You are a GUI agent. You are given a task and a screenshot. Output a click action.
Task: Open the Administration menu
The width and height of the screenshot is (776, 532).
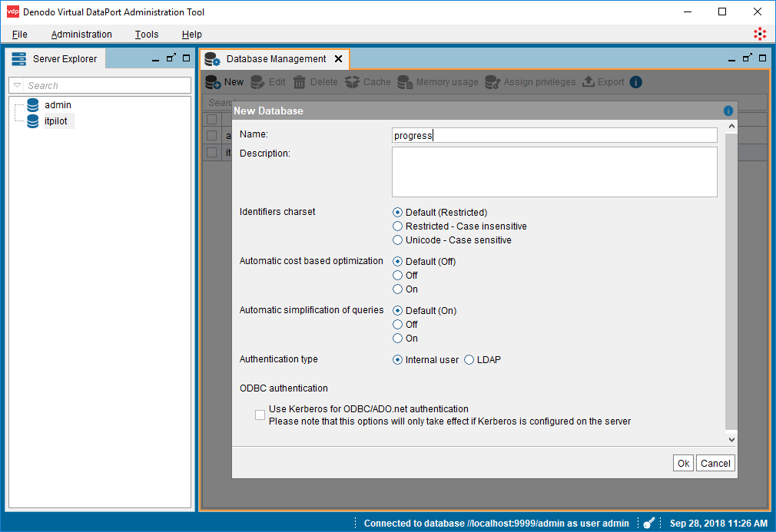81,34
